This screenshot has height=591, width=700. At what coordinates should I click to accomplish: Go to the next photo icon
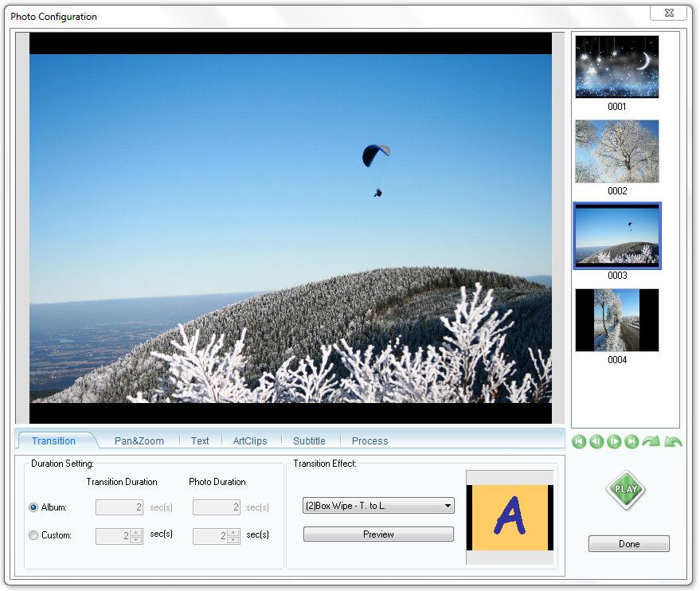click(614, 441)
